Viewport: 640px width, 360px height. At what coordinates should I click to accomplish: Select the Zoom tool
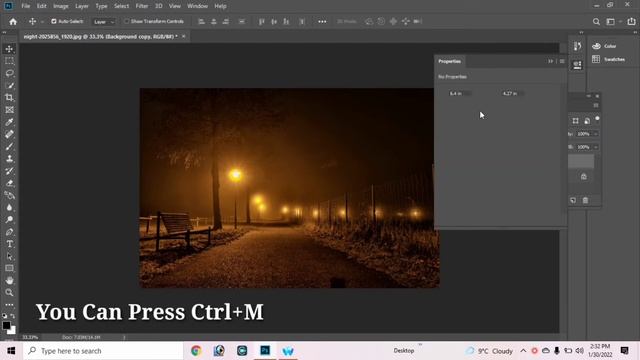click(x=9, y=293)
